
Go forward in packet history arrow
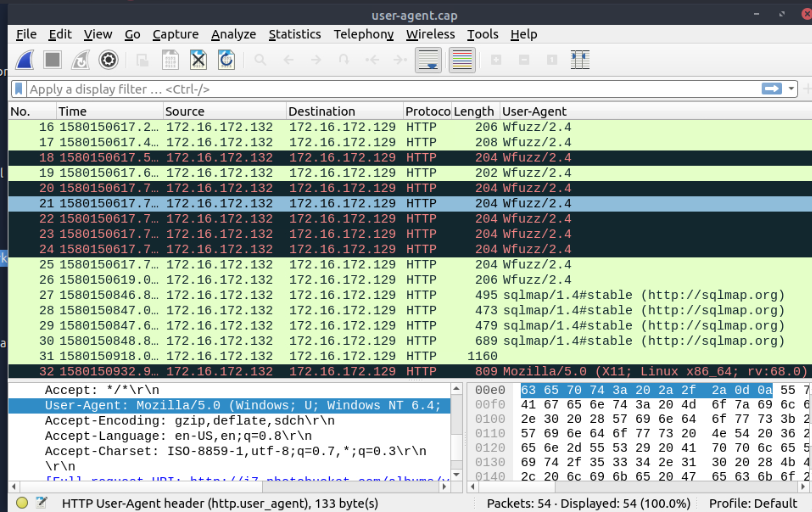pyautogui.click(x=316, y=60)
